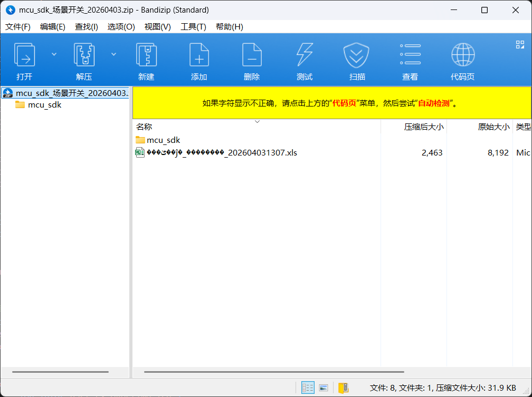532x397 pixels.
Task: Open the 选项(O) menu
Action: pos(121,26)
